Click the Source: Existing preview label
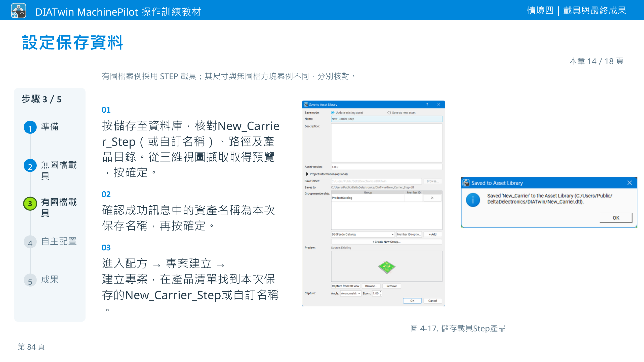Screen dimensions: 644x362 (341, 248)
